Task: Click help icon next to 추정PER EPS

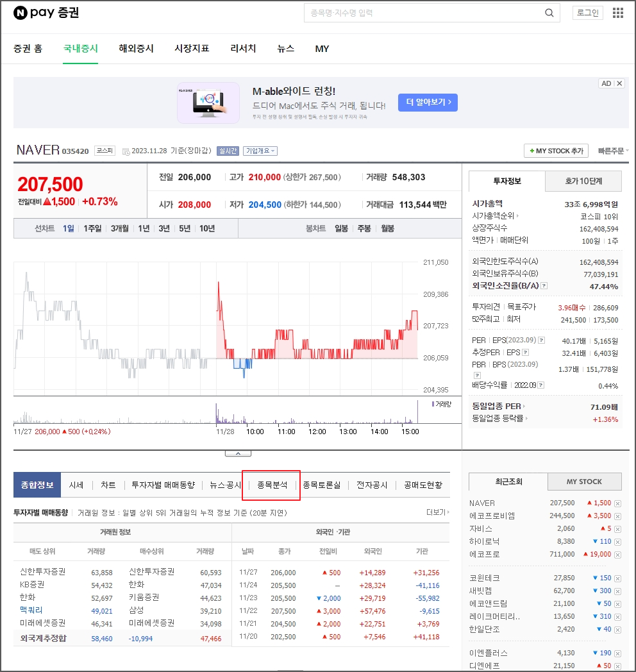Action: pos(526,352)
